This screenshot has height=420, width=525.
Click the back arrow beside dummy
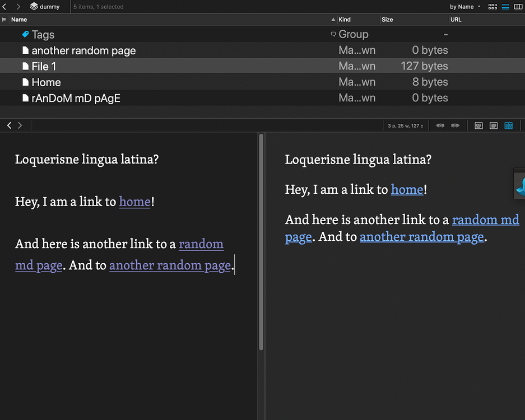point(5,7)
